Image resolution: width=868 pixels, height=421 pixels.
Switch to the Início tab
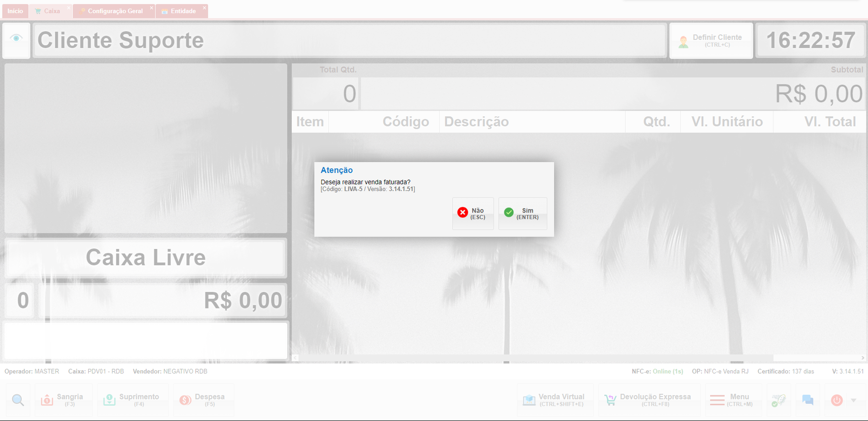(x=15, y=11)
